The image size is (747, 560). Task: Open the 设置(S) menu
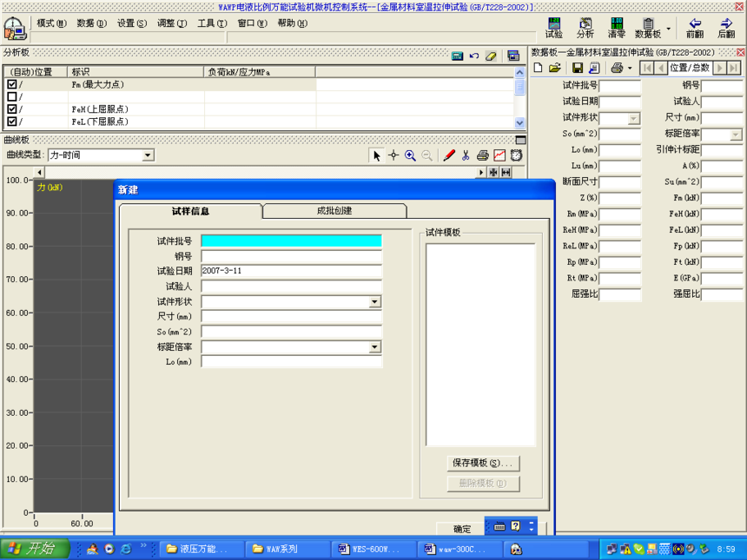[132, 23]
